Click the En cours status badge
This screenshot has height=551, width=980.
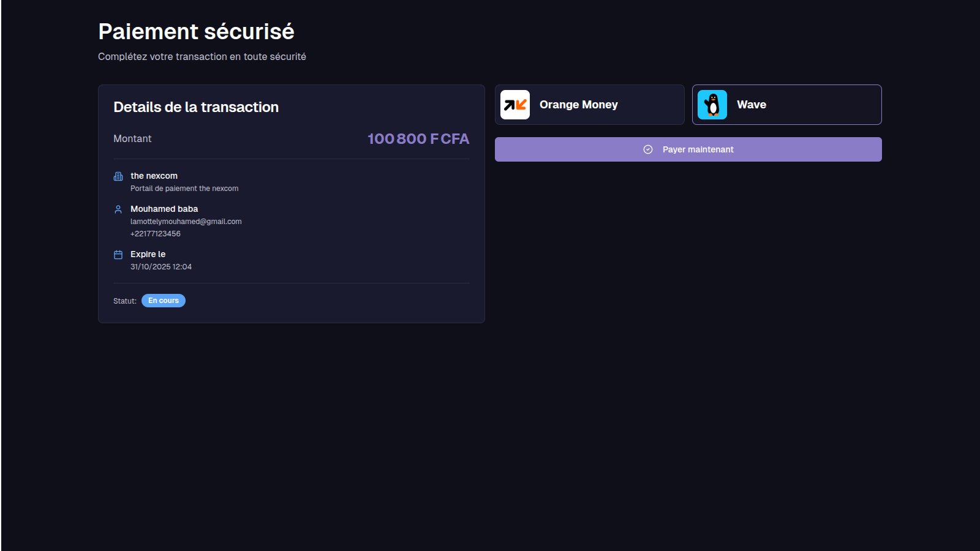pyautogui.click(x=164, y=301)
